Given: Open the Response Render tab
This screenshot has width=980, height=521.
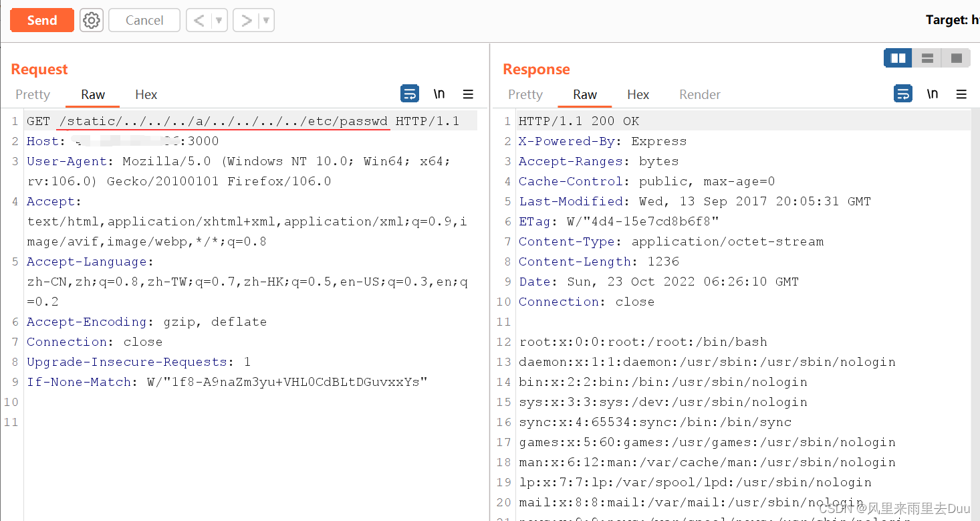Looking at the screenshot, I should click(700, 94).
